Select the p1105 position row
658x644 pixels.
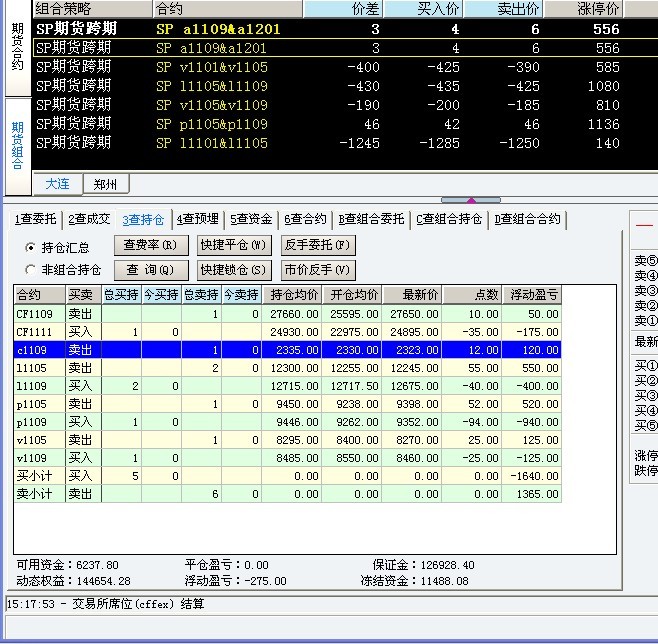[x=287, y=404]
